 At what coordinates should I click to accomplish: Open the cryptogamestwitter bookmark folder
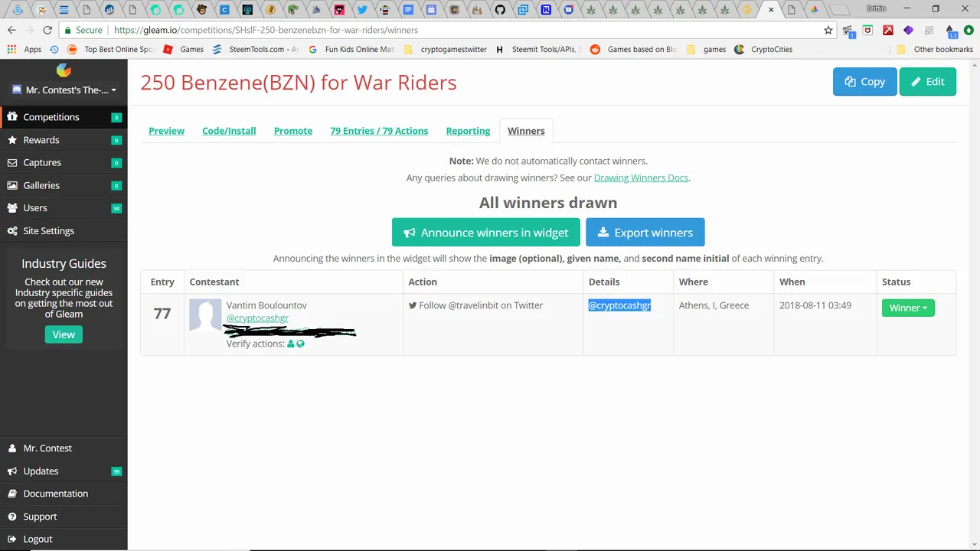tap(445, 49)
